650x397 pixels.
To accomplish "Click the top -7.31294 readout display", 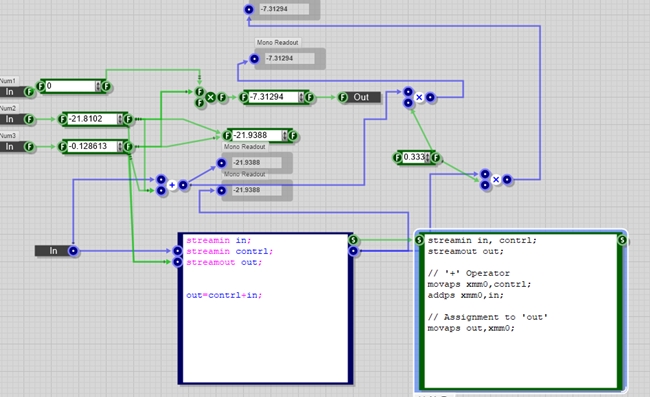I will [x=284, y=9].
